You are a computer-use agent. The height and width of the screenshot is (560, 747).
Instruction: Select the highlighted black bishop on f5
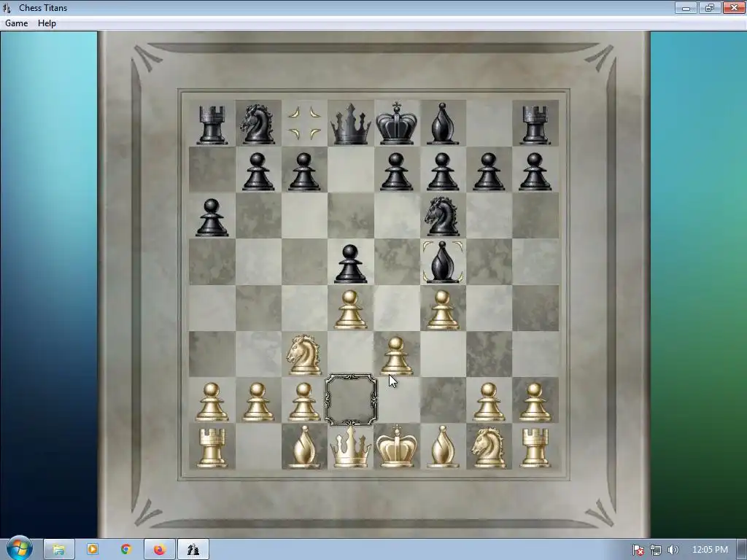pyautogui.click(x=443, y=262)
